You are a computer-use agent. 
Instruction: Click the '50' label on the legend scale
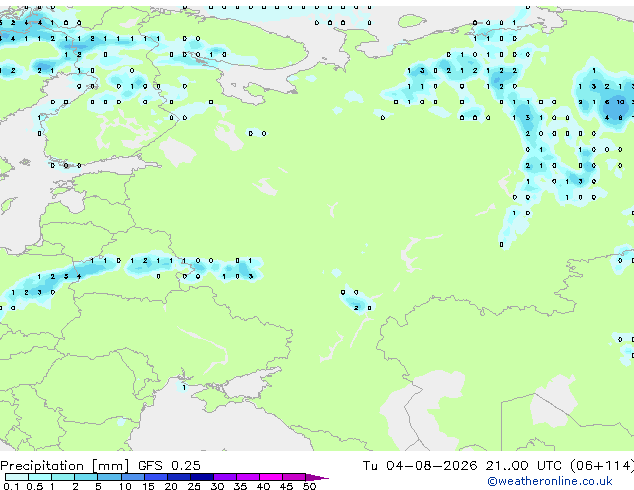pos(309,486)
